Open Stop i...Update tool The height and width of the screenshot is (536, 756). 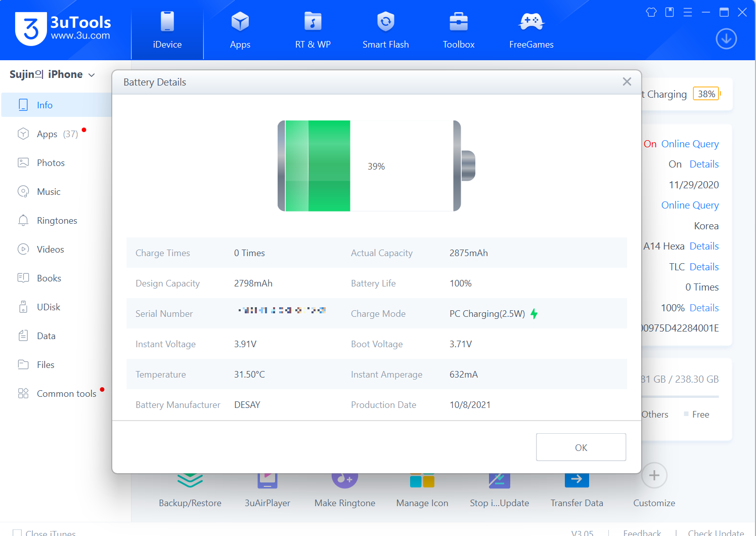(500, 490)
